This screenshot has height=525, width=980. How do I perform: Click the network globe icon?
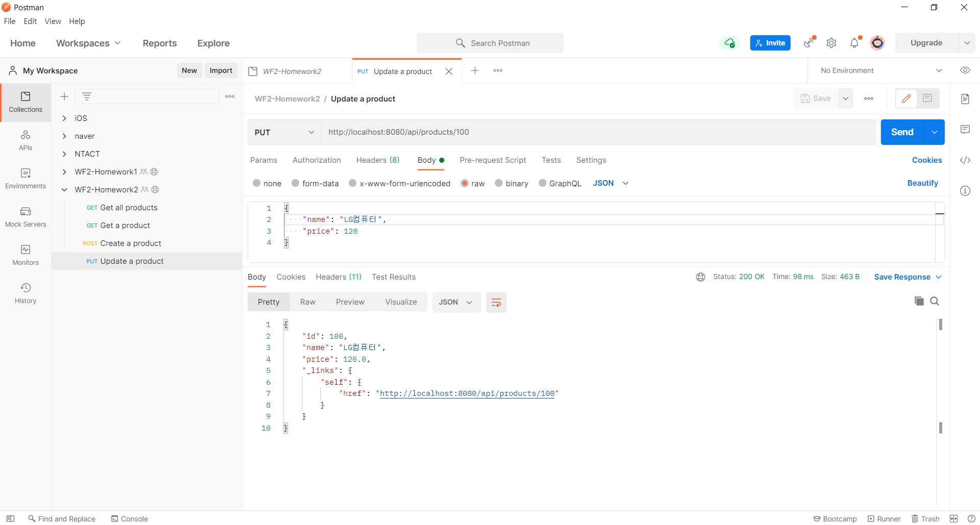coord(701,277)
